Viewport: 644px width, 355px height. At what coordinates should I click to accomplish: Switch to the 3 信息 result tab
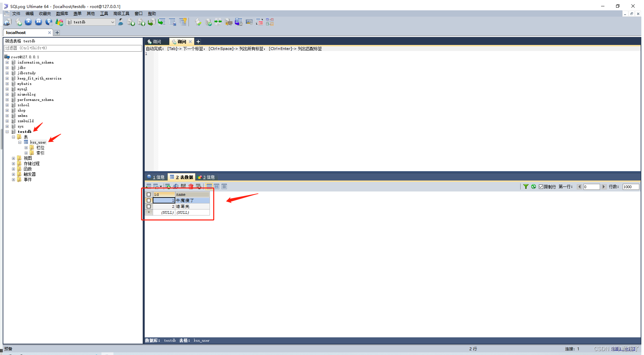(207, 177)
